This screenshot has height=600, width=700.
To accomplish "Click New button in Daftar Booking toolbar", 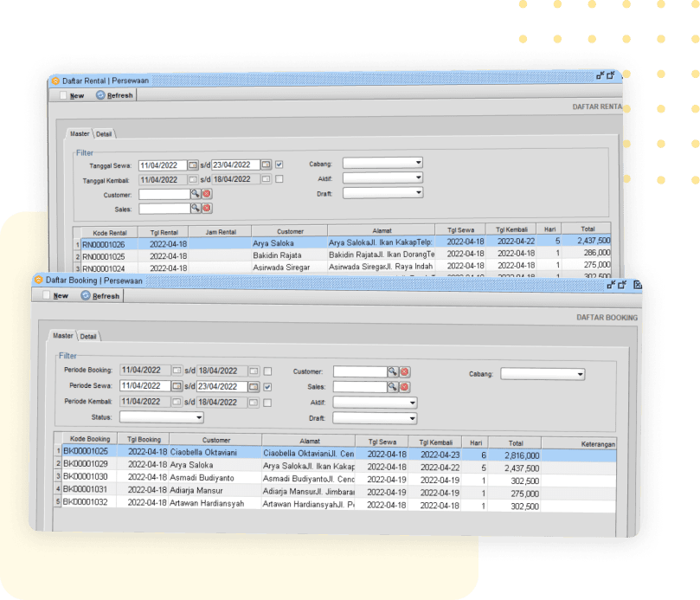I will [x=56, y=295].
